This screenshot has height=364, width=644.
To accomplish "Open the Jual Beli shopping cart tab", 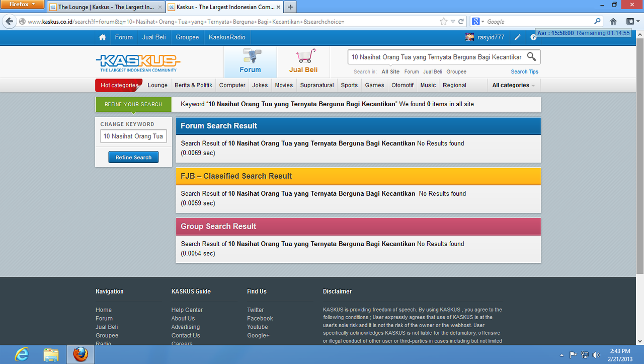I will pyautogui.click(x=303, y=62).
